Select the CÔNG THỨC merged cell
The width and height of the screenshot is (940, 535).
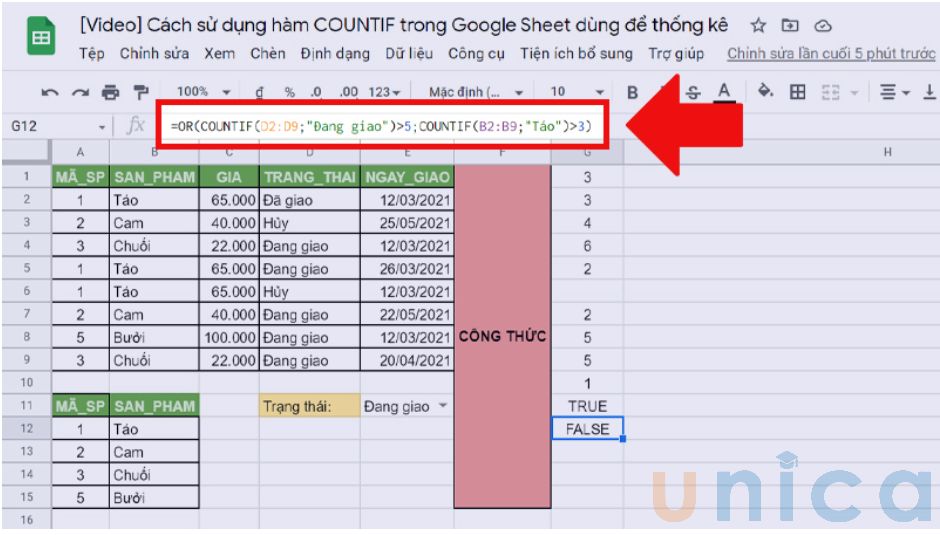(502, 336)
